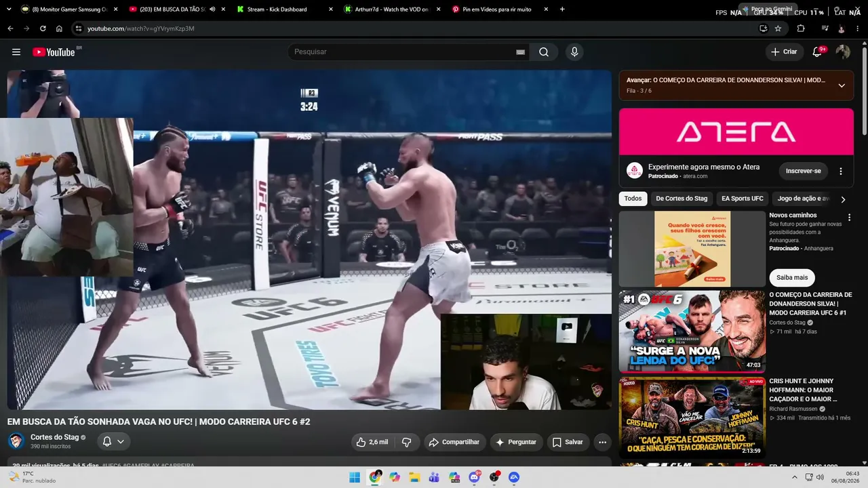Mute the YouTube tab audio
868x488 pixels.
212,9
